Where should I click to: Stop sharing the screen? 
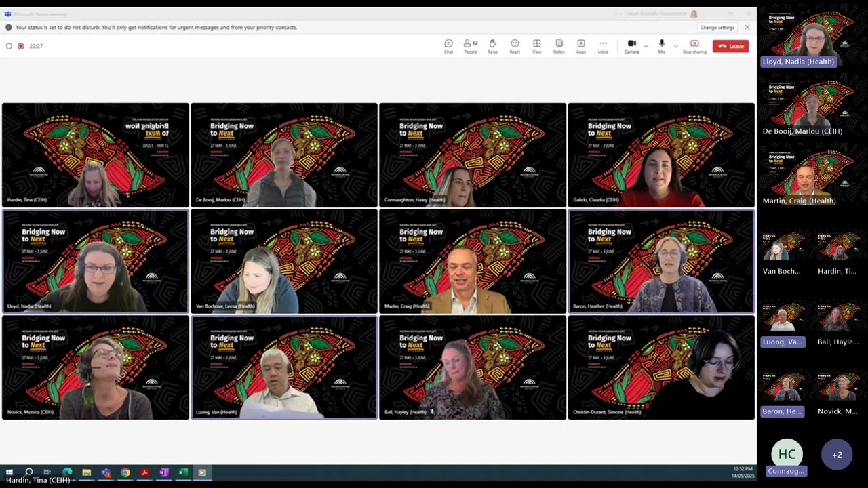tap(694, 45)
